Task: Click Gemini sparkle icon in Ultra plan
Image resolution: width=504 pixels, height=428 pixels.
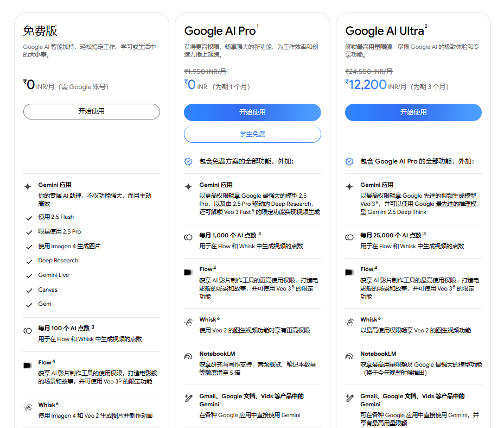Action: [x=349, y=186]
